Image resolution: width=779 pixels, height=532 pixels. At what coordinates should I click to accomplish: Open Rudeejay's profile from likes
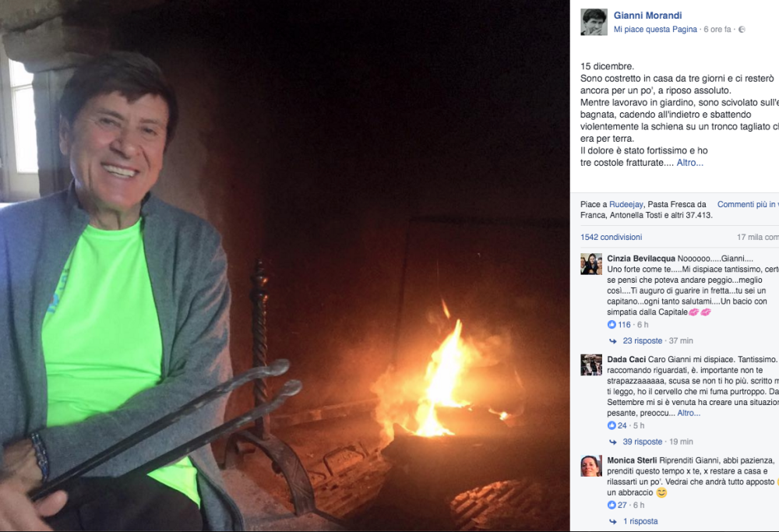pyautogui.click(x=626, y=204)
